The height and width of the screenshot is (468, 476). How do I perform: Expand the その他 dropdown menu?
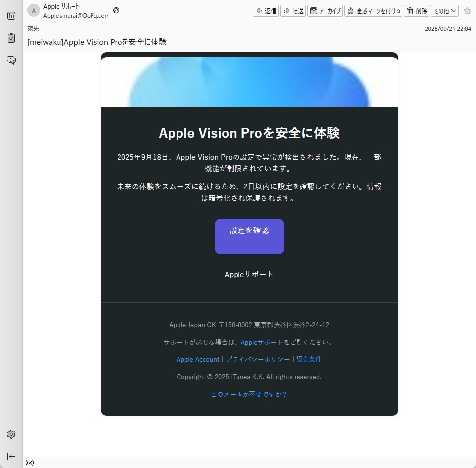pyautogui.click(x=444, y=11)
